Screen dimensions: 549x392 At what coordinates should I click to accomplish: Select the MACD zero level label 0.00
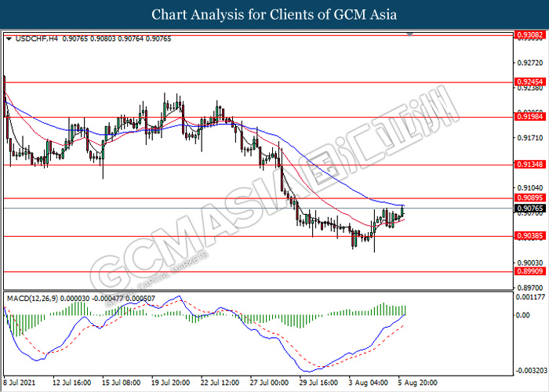pyautogui.click(x=523, y=315)
